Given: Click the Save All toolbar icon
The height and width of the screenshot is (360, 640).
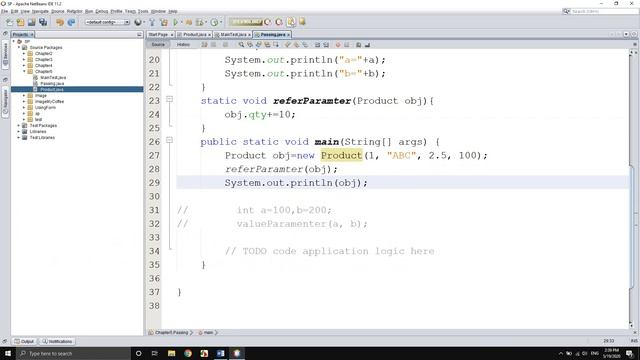Looking at the screenshot, I should [43, 22].
